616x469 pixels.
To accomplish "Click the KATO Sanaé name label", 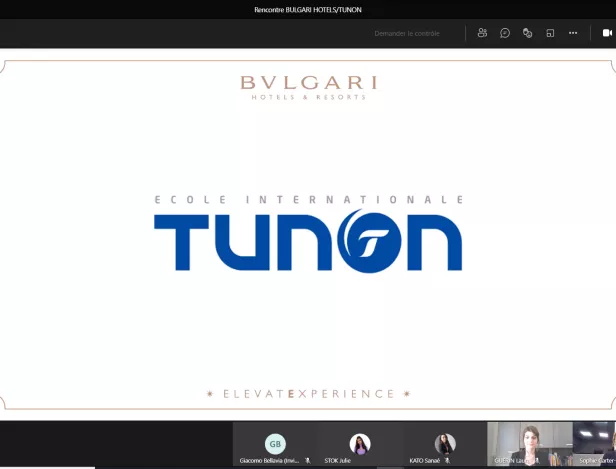I will point(425,460).
